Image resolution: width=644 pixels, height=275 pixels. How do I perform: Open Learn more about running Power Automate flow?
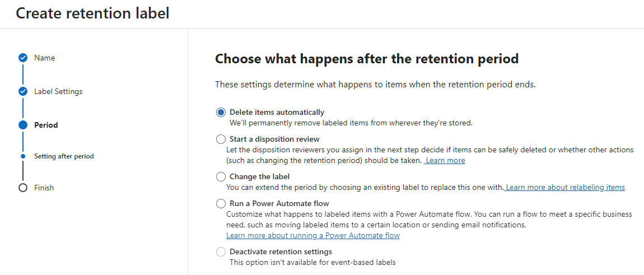313,235
